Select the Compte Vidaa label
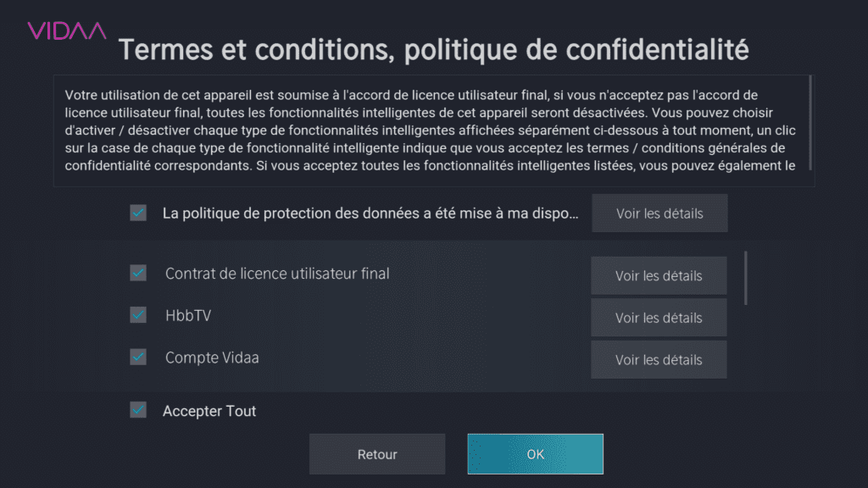868x488 pixels. (212, 358)
